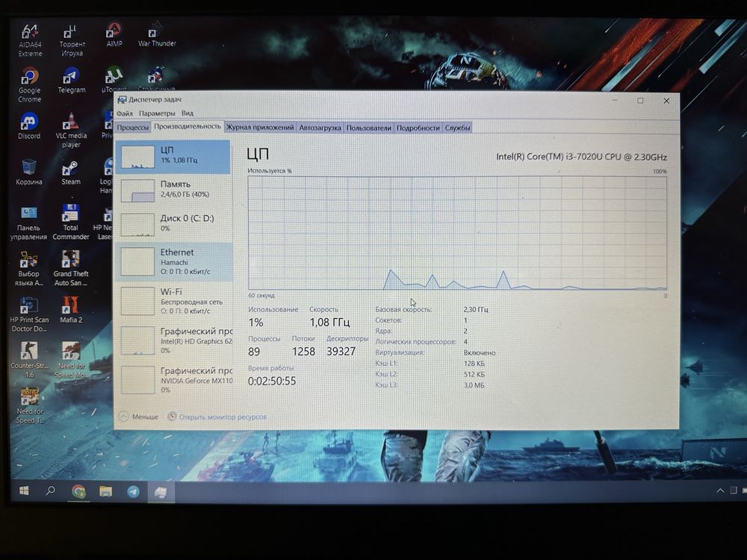The height and width of the screenshot is (560, 747).
Task: Open Google Chrome desktop icon
Action: point(30,86)
